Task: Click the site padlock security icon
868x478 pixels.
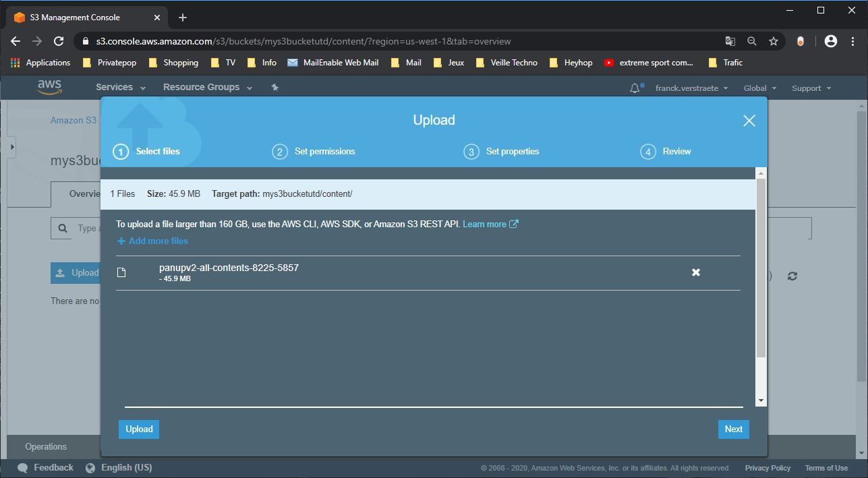Action: click(85, 41)
